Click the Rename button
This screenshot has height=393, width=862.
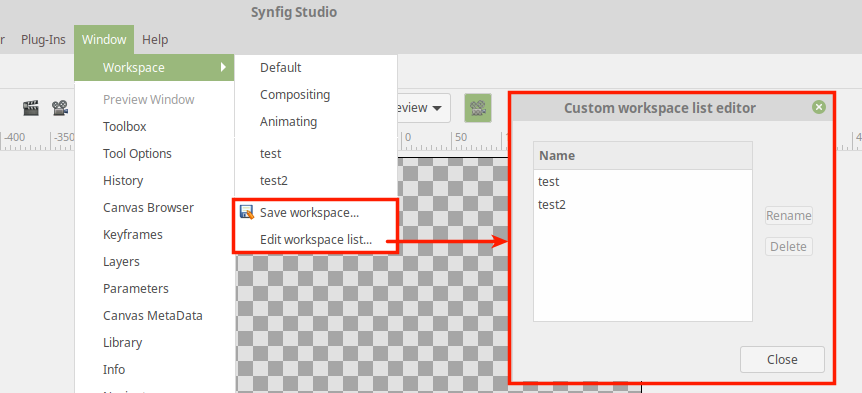click(789, 215)
